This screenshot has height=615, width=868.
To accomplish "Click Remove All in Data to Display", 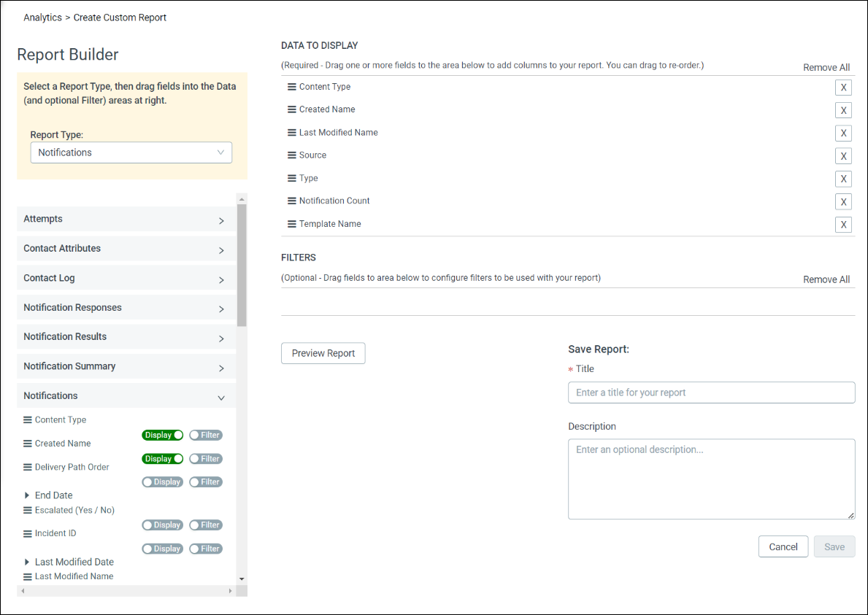I will (x=826, y=68).
